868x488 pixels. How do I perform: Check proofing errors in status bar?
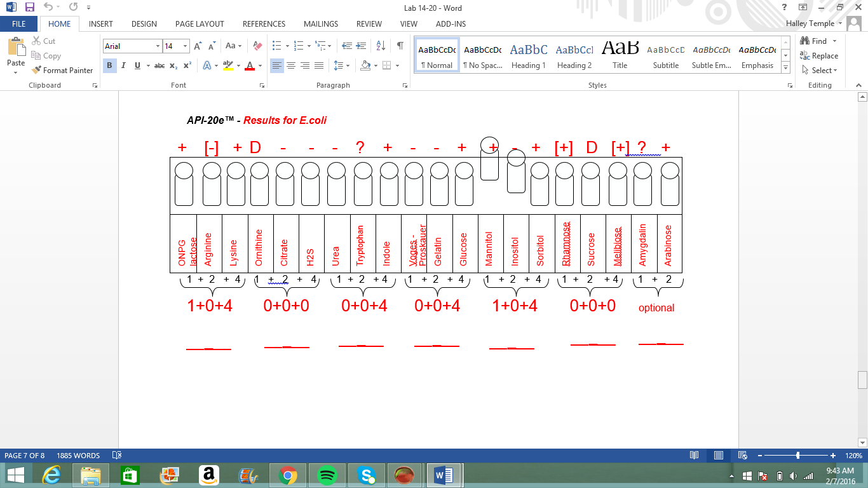(117, 456)
